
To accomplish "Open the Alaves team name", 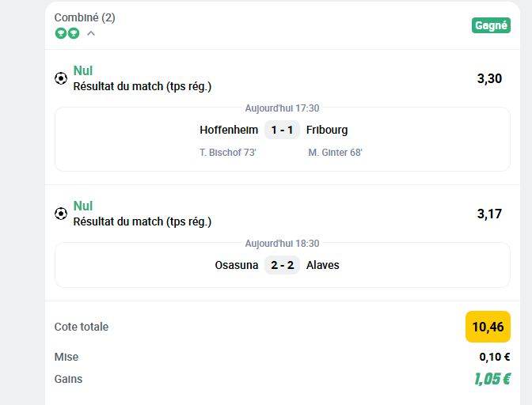I will tap(323, 265).
